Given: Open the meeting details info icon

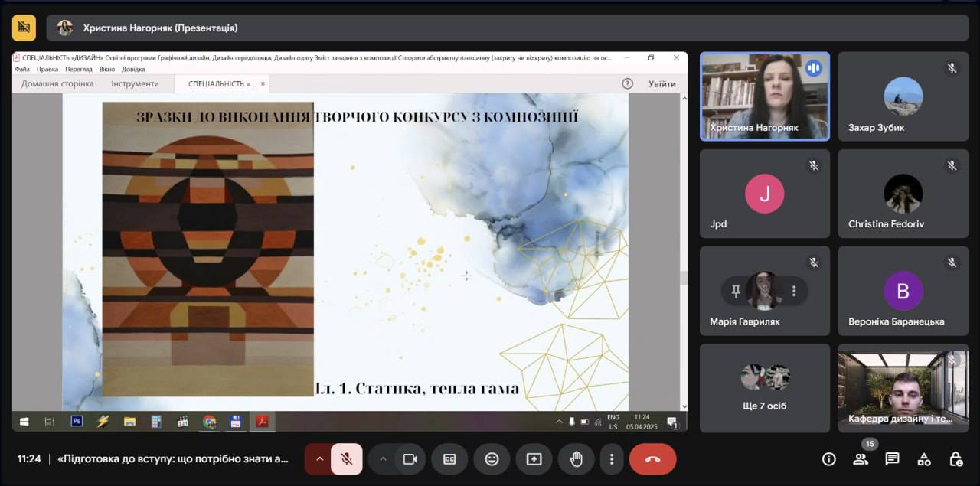Looking at the screenshot, I should [x=828, y=459].
